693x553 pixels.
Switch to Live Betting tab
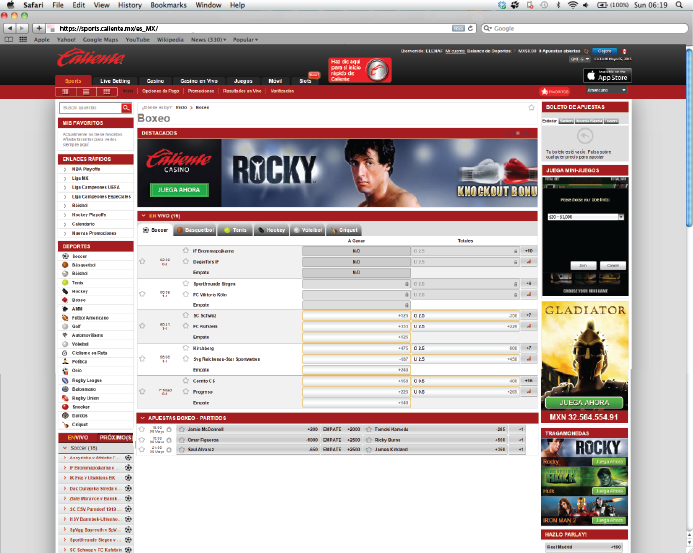pos(115,81)
